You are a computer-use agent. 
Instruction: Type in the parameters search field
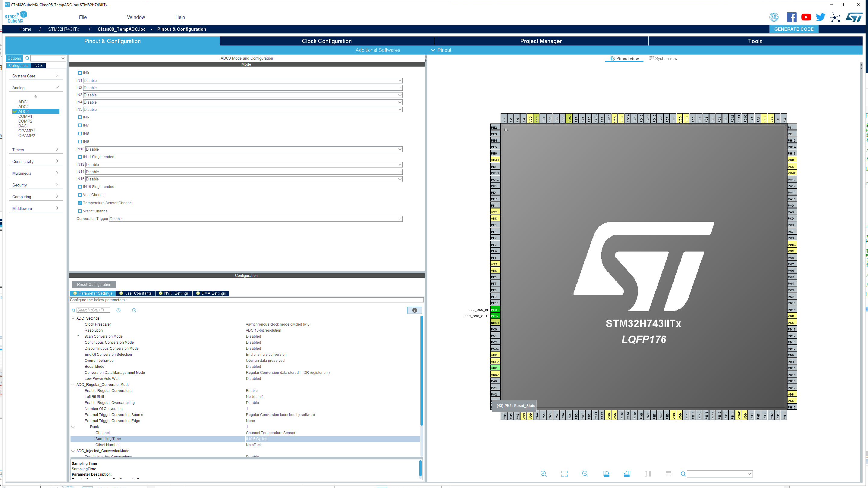[93, 310]
